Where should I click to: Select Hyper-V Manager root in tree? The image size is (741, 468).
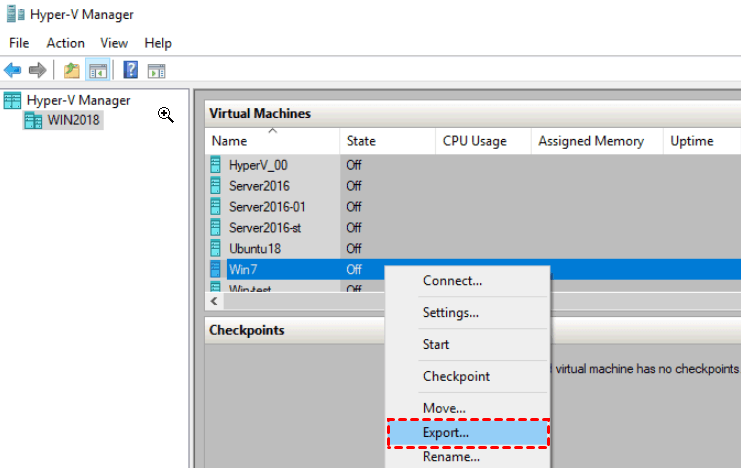78,100
